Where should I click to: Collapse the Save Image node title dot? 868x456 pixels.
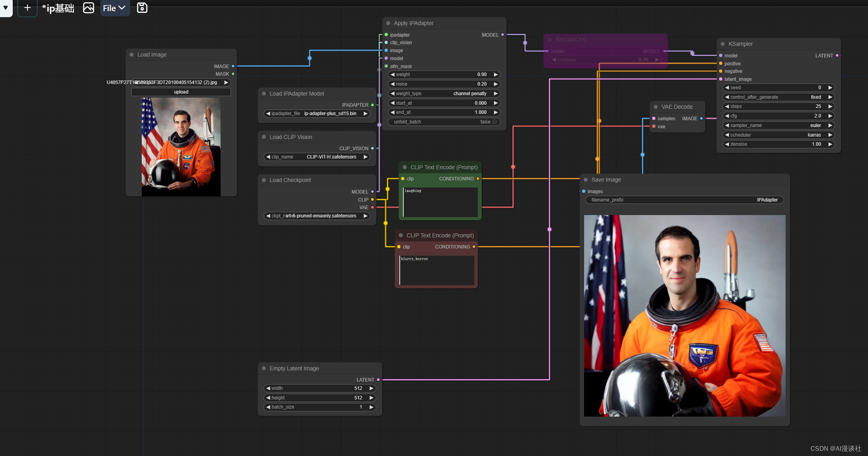pos(586,180)
